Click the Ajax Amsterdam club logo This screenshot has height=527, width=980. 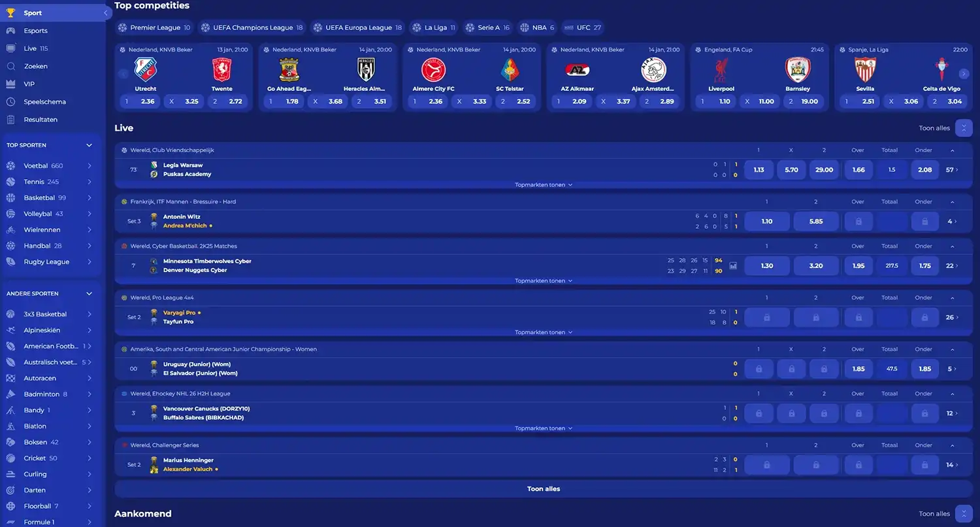point(653,69)
